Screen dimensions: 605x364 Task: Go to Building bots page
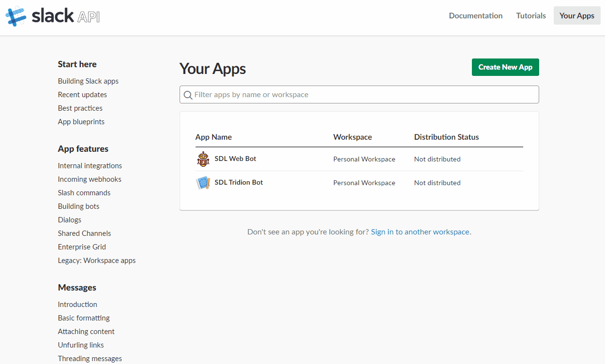tap(78, 206)
